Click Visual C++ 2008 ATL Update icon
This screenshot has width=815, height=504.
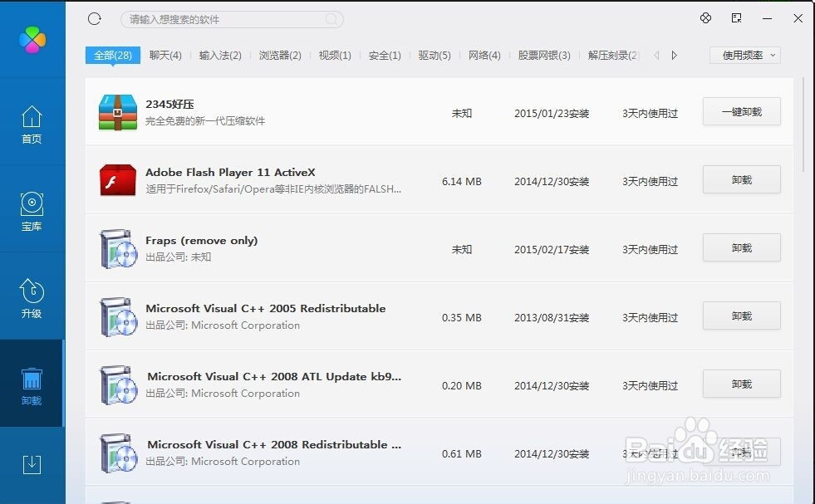coord(119,385)
